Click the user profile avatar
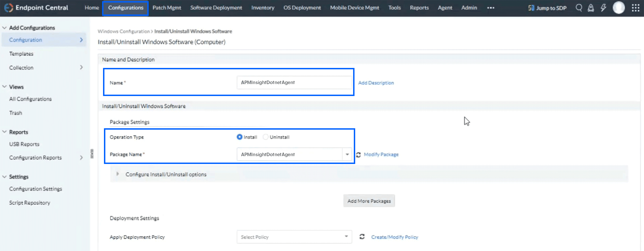Image resolution: width=644 pixels, height=251 pixels. [x=619, y=8]
